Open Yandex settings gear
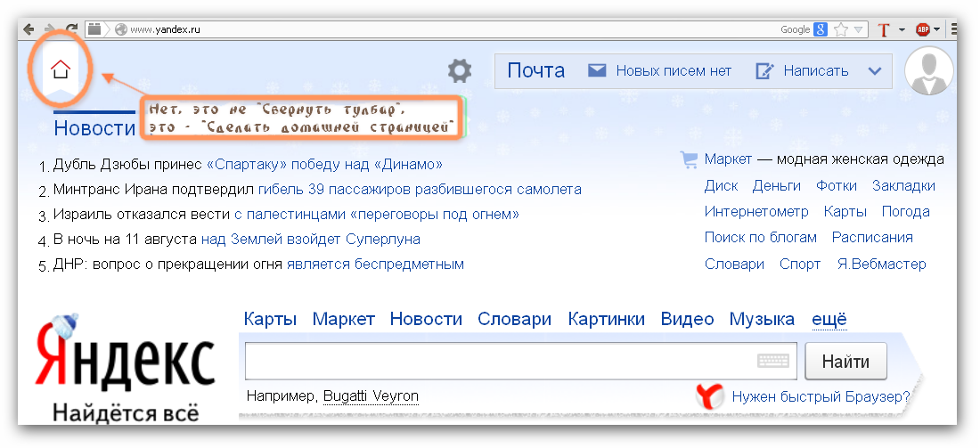The height and width of the screenshot is (448, 980). pos(460,70)
